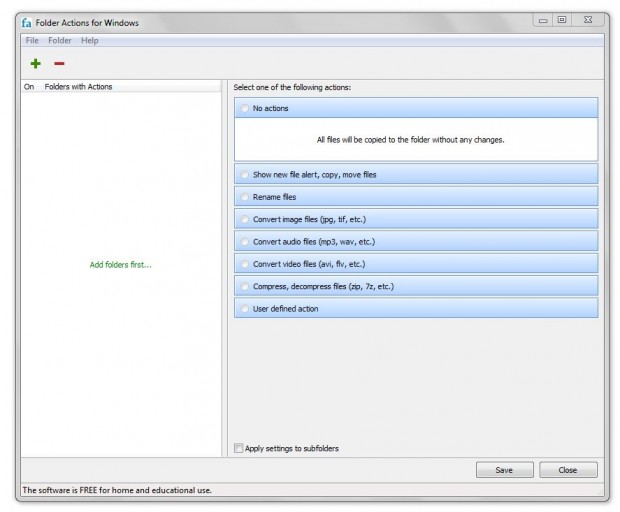Click the app icon in title bar

tap(27, 21)
